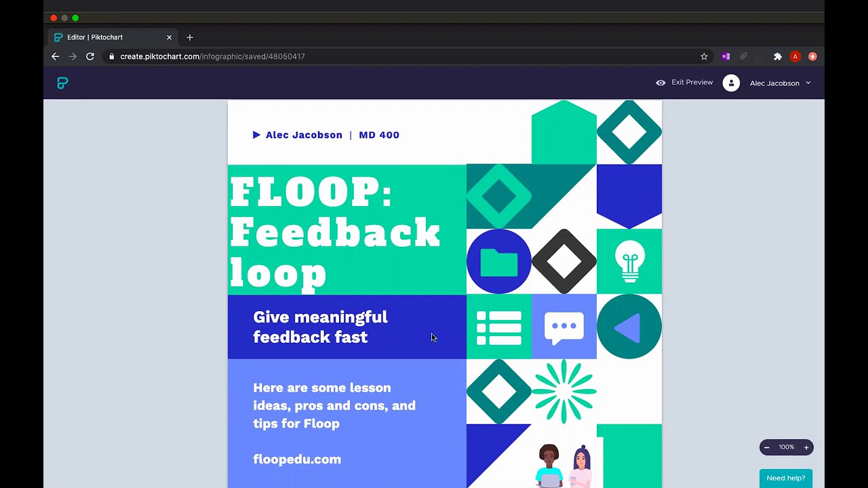868x488 pixels.
Task: Click the white lightbulb icon
Action: click(x=629, y=261)
